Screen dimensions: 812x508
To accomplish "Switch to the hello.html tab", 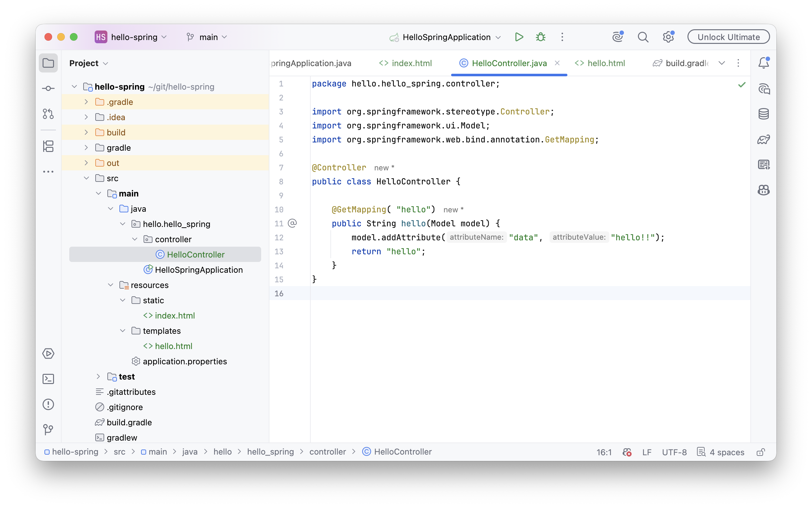I will pyautogui.click(x=600, y=63).
